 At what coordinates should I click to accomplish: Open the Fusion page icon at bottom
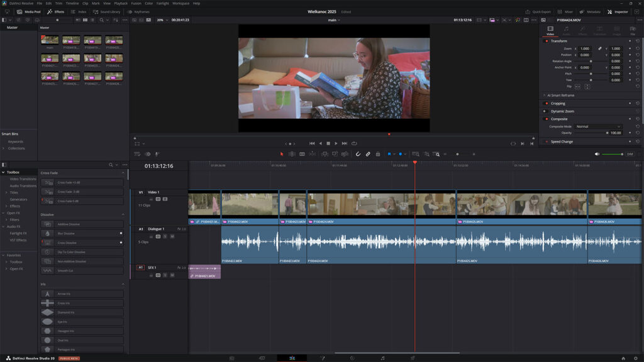click(323, 358)
